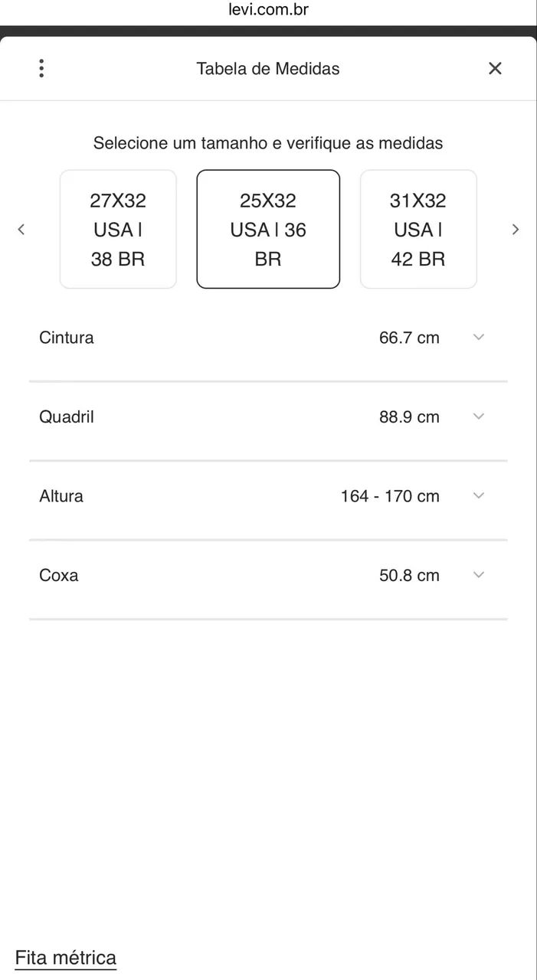Open the Quadril measurement label
Screen dimensions: 537x980
point(67,417)
